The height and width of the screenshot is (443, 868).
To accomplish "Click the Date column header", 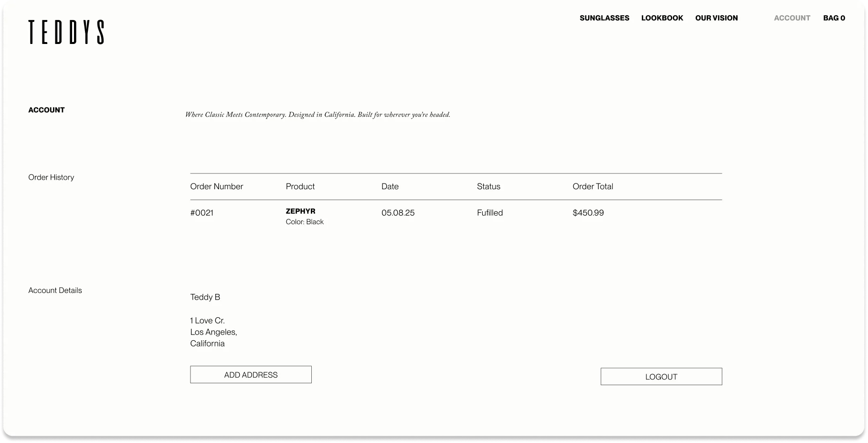I will coord(390,186).
